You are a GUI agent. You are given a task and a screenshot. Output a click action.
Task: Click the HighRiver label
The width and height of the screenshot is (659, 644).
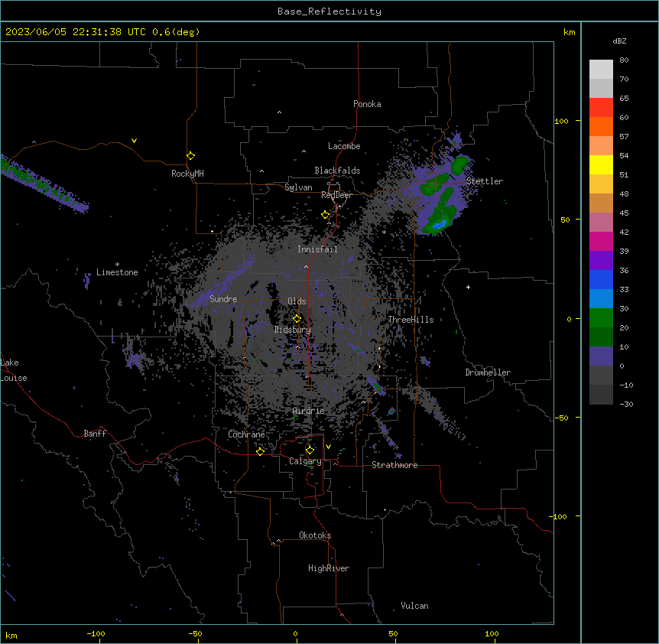329,568
